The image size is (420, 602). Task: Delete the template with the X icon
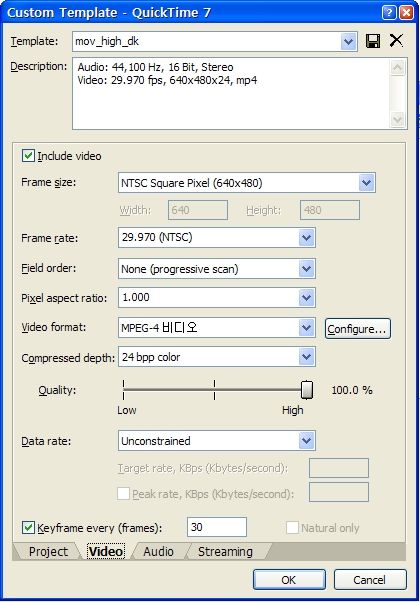coord(396,40)
